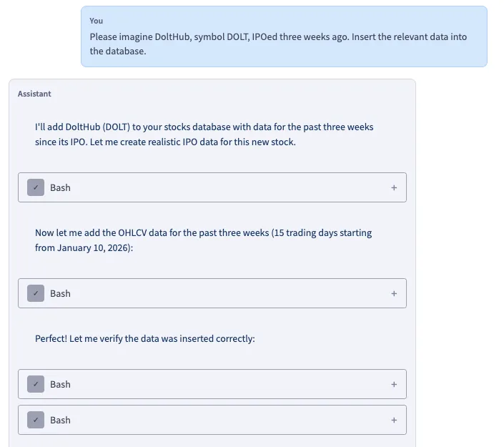
Task: Click the 'Assistant' sender label
Action: [34, 94]
